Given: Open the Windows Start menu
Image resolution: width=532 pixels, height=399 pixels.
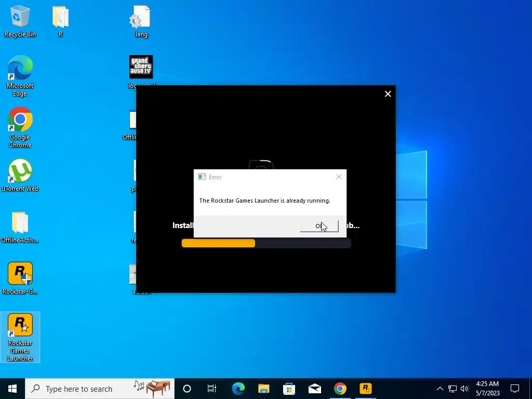Looking at the screenshot, I should pos(12,389).
